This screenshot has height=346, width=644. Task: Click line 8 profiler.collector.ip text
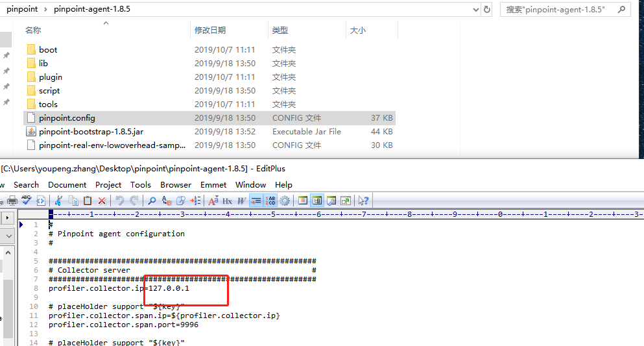pos(119,288)
